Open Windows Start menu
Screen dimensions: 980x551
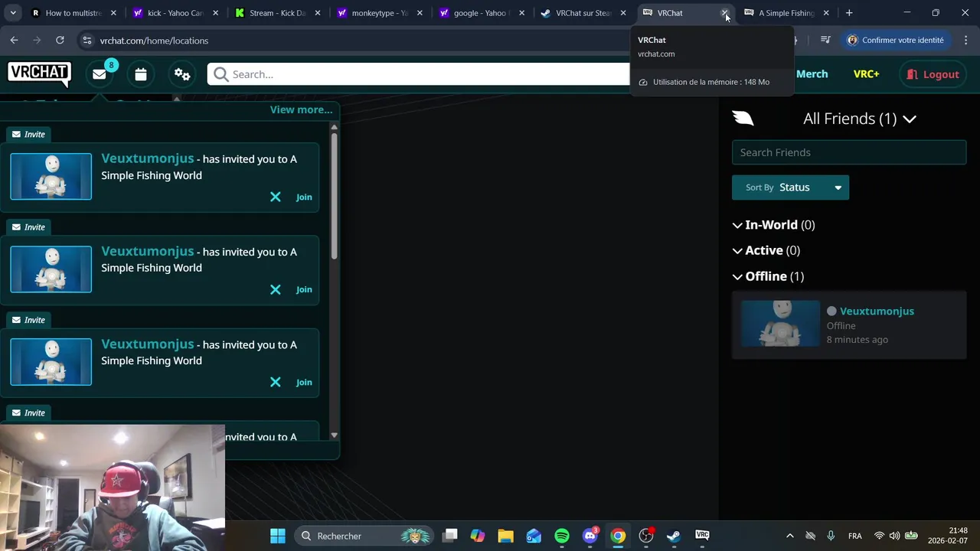pos(278,536)
